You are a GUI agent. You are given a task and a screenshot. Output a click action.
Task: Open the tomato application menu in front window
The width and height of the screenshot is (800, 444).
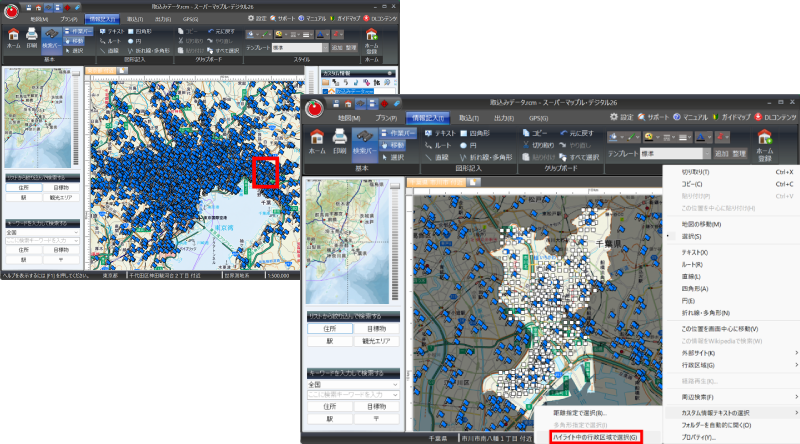(314, 108)
